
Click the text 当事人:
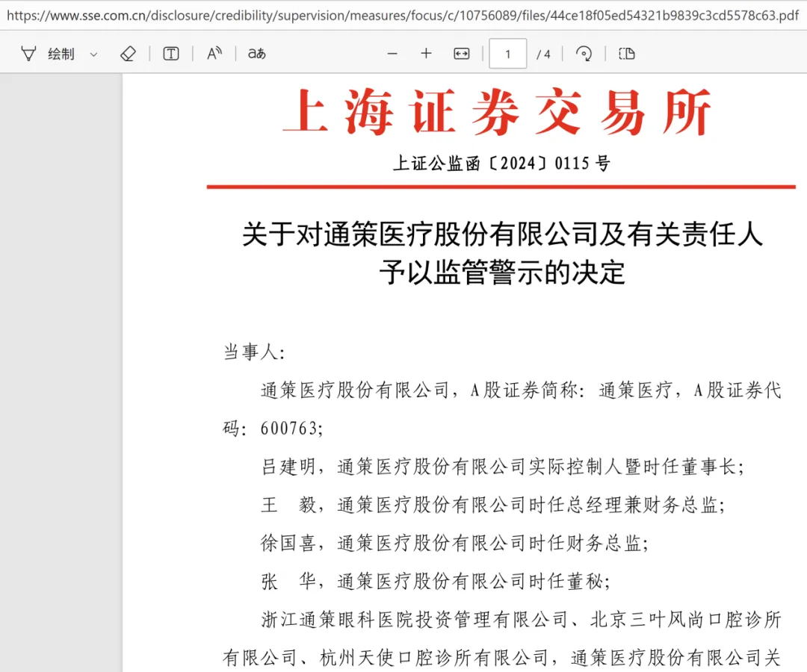254,352
